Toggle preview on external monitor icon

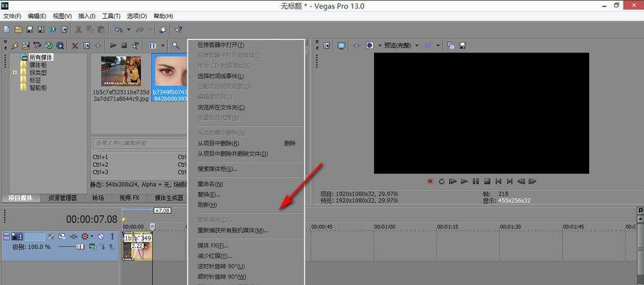(x=341, y=46)
